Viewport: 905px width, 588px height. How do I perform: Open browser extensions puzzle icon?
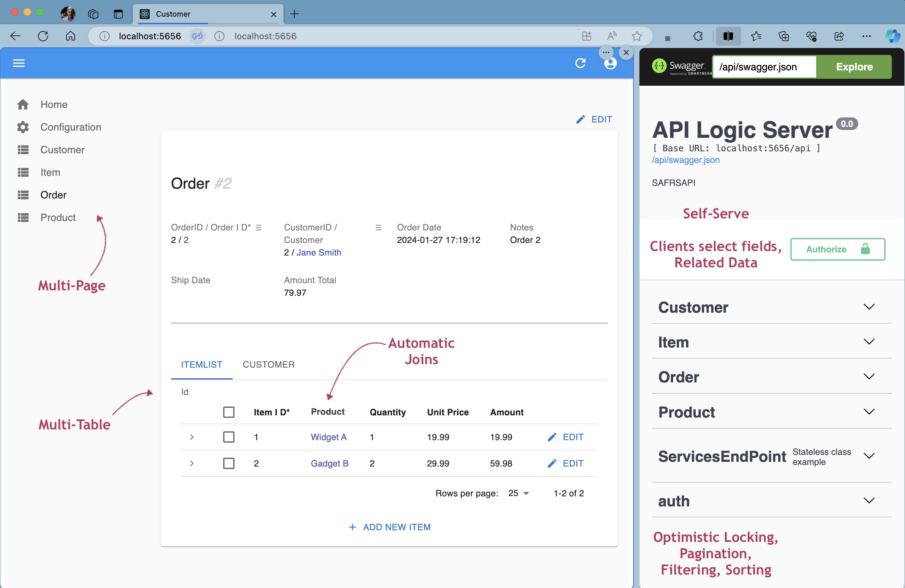pos(698,36)
